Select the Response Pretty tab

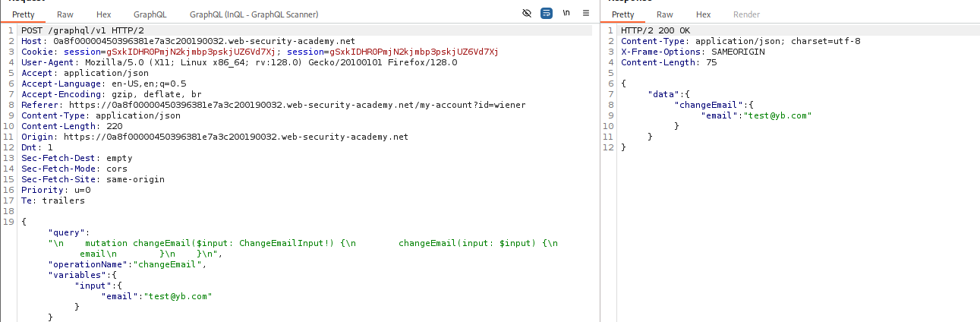[622, 14]
